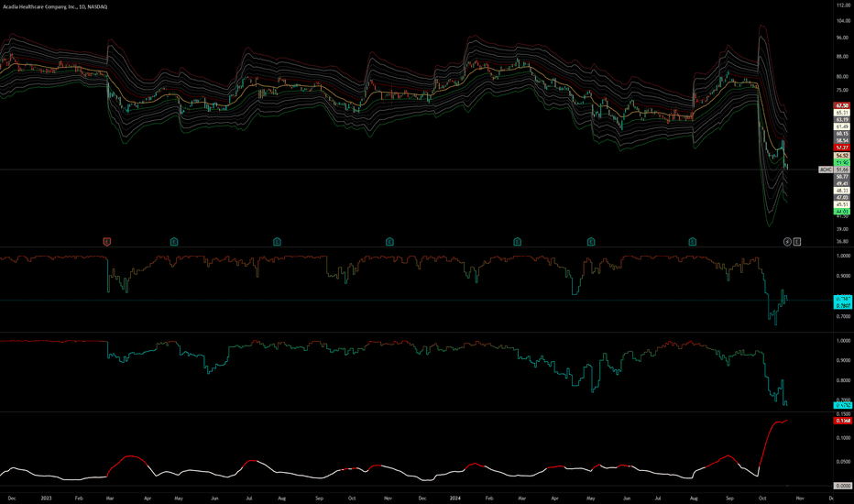The height and width of the screenshot is (504, 854).
Task: Click the 50.77 price label
Action: click(x=842, y=177)
